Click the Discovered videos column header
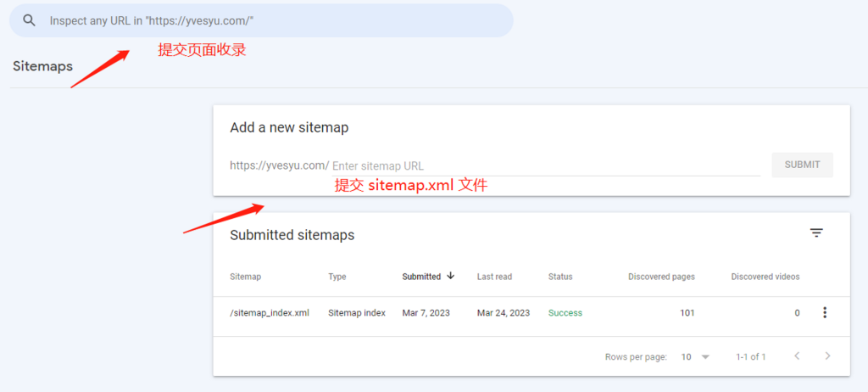 click(x=765, y=277)
